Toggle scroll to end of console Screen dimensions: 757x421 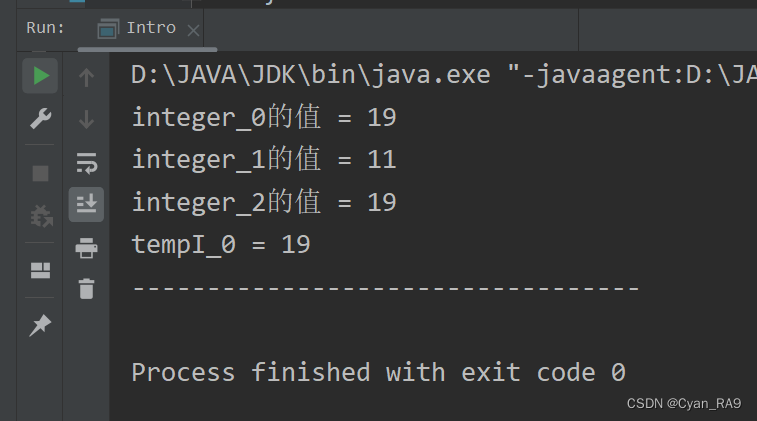86,204
